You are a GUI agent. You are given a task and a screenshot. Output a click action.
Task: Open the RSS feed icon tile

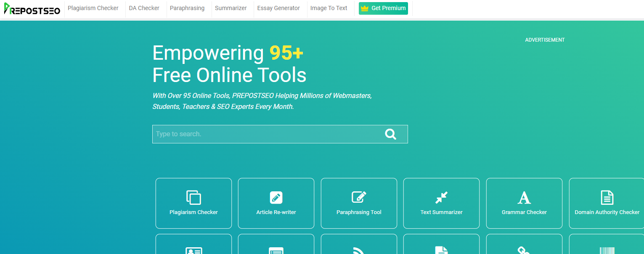click(x=359, y=250)
